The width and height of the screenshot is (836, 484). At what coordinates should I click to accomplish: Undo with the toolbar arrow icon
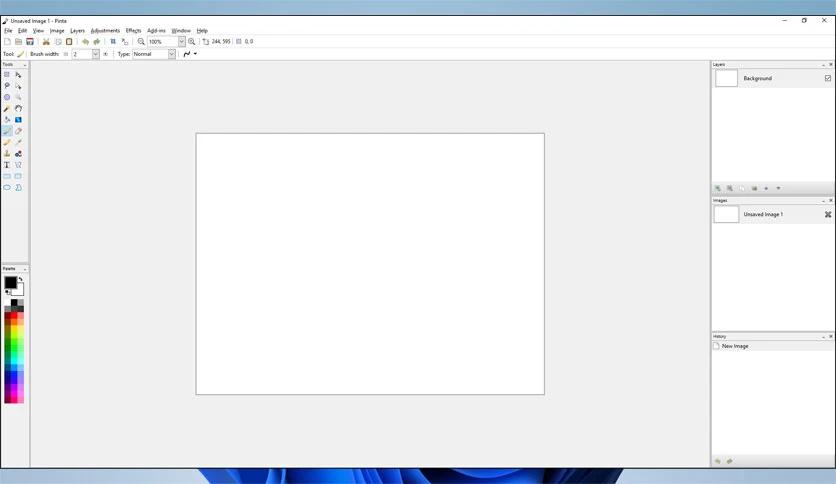click(85, 42)
